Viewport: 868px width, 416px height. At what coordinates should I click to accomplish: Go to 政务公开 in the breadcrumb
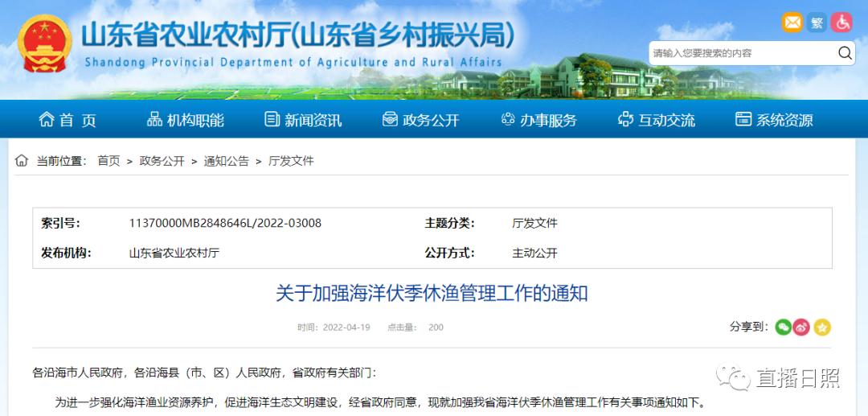pos(162,161)
